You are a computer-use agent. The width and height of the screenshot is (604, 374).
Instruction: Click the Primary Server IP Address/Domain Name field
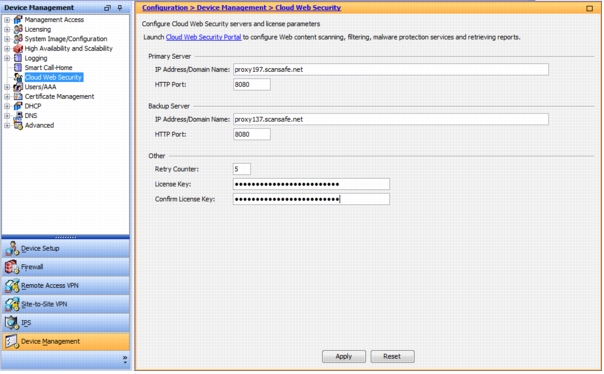[391, 70]
